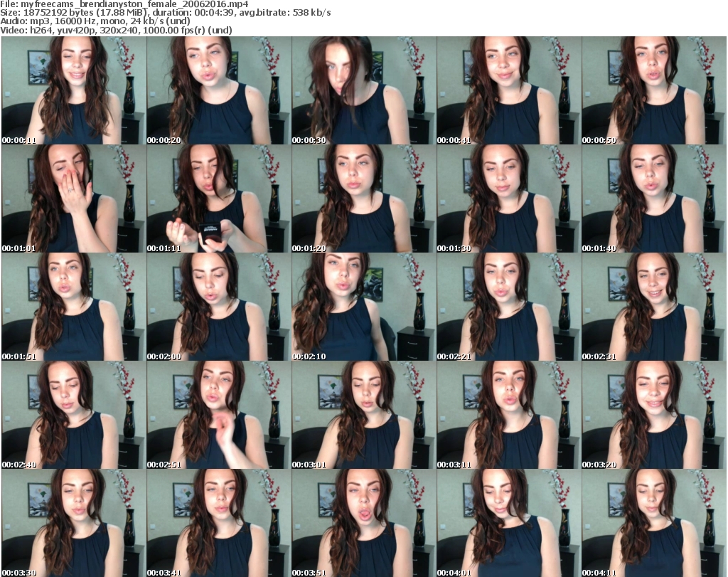Select the thumbnail frame at 00:03:01
The height and width of the screenshot is (577, 728).
pos(364,415)
